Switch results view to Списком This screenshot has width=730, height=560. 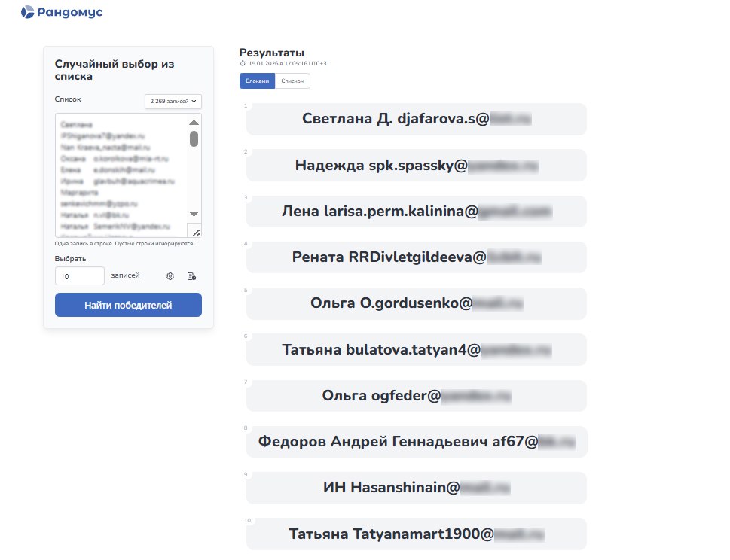coord(292,81)
